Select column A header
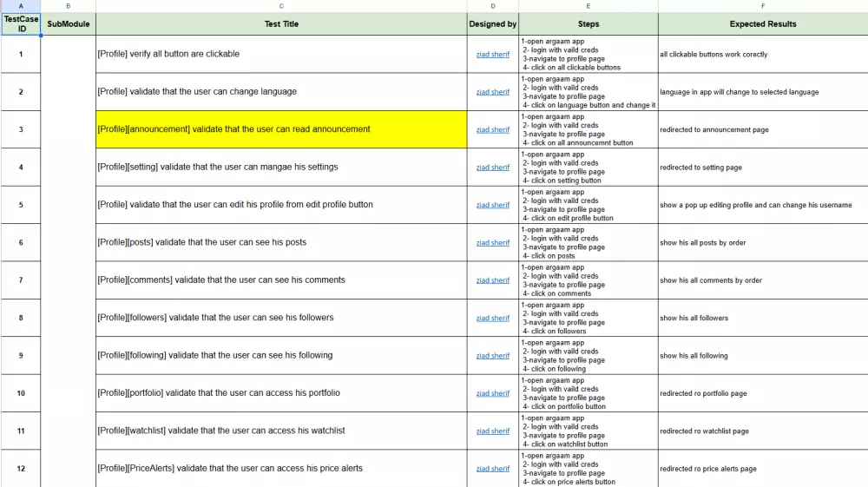 pyautogui.click(x=21, y=6)
